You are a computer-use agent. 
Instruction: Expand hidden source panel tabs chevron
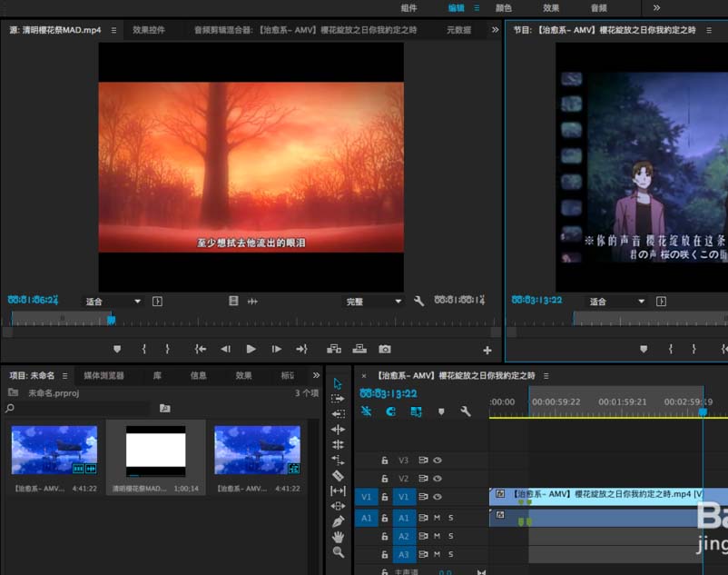496,30
